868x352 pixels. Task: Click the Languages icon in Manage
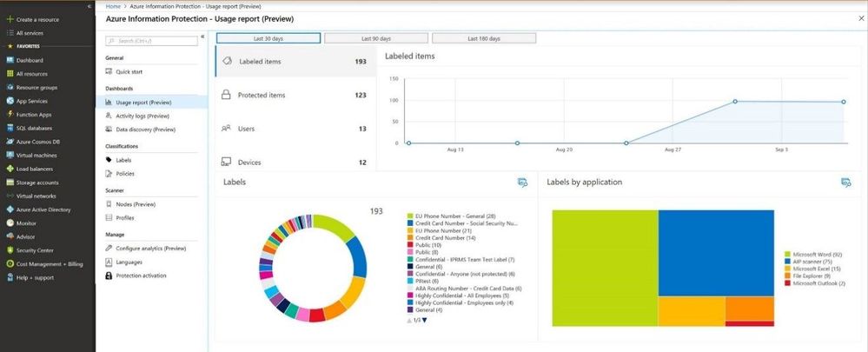(x=109, y=262)
